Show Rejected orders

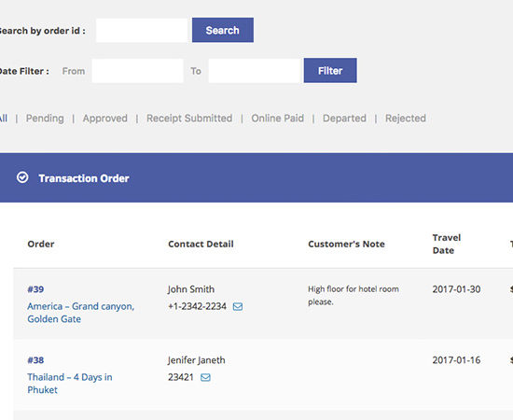click(x=406, y=119)
